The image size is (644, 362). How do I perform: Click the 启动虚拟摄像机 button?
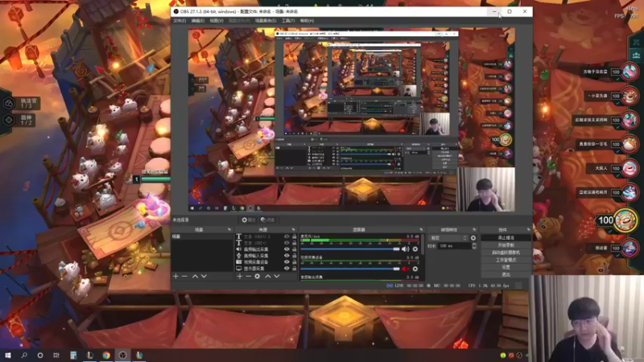pyautogui.click(x=506, y=253)
